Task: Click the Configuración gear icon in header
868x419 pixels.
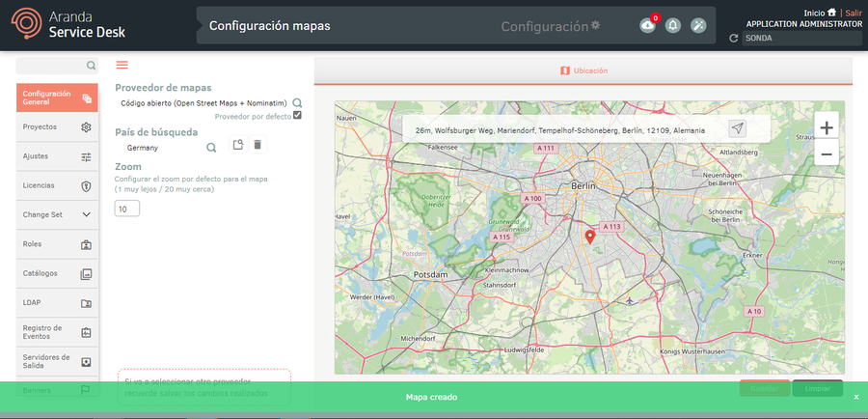Action: click(x=596, y=25)
